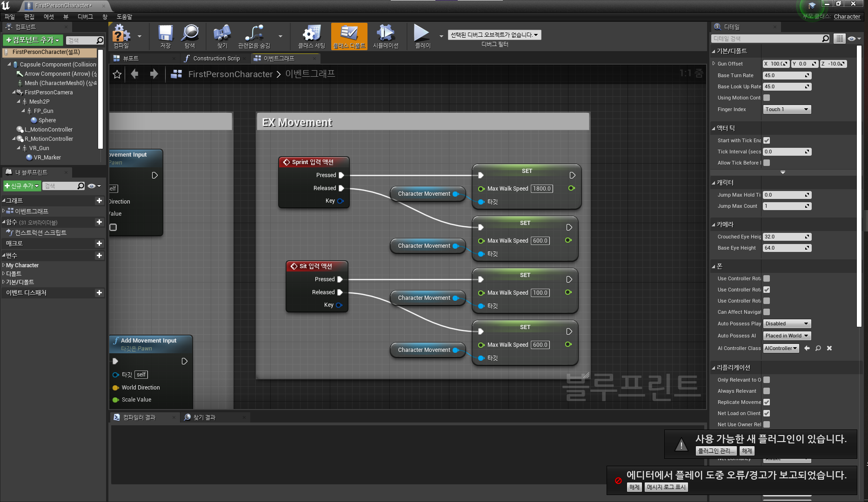
Task: Open play options dropdown arrow
Action: pyautogui.click(x=441, y=36)
